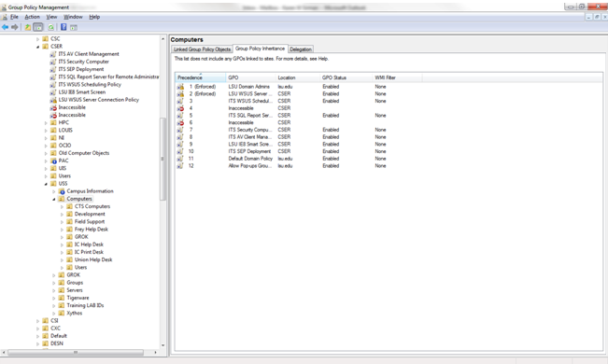Select the Default Domain Policy row

pyautogui.click(x=299, y=159)
